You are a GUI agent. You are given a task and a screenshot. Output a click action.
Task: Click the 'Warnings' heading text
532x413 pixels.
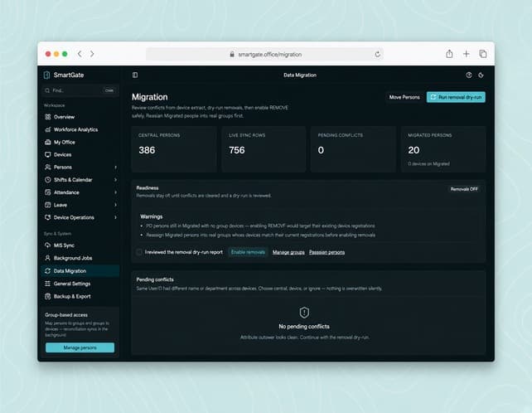[x=152, y=216]
